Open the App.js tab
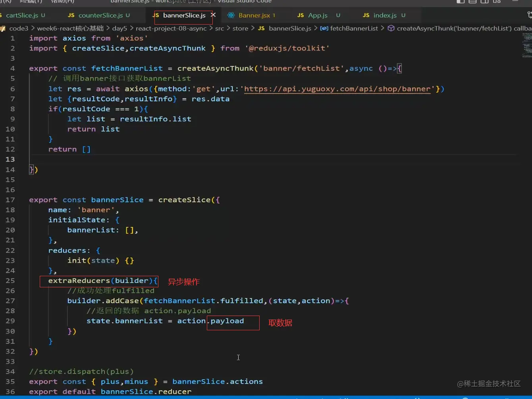This screenshot has width=532, height=399. [x=318, y=15]
